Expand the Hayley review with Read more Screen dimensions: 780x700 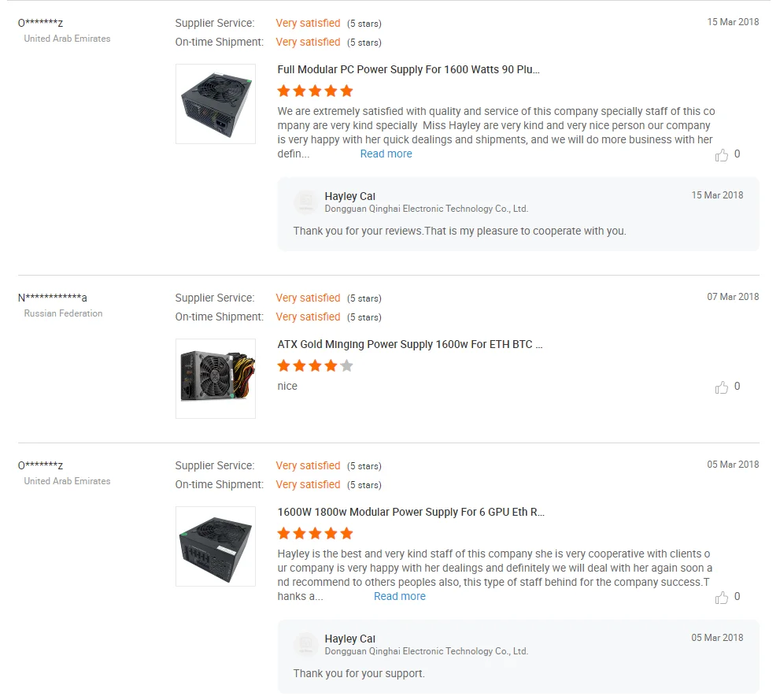pos(399,597)
